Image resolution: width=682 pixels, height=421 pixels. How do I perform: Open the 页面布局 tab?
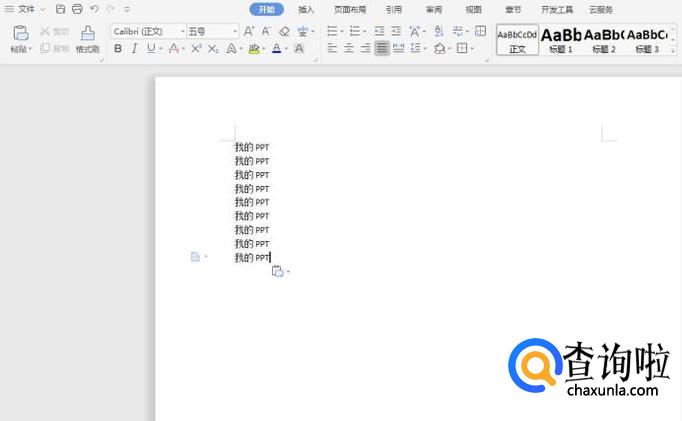point(349,9)
